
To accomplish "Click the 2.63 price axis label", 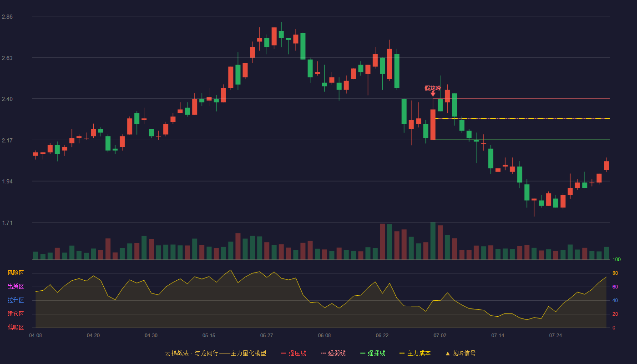I will [x=7, y=58].
